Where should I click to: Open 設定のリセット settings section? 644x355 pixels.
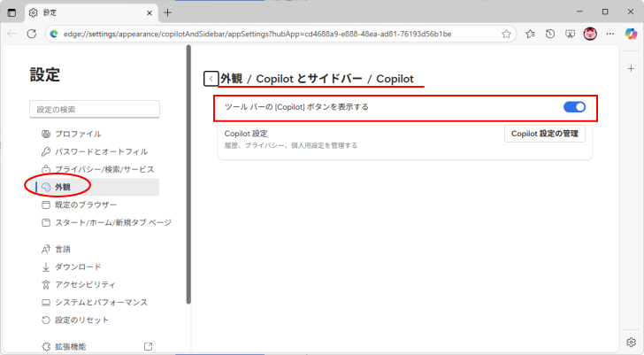tap(95, 320)
